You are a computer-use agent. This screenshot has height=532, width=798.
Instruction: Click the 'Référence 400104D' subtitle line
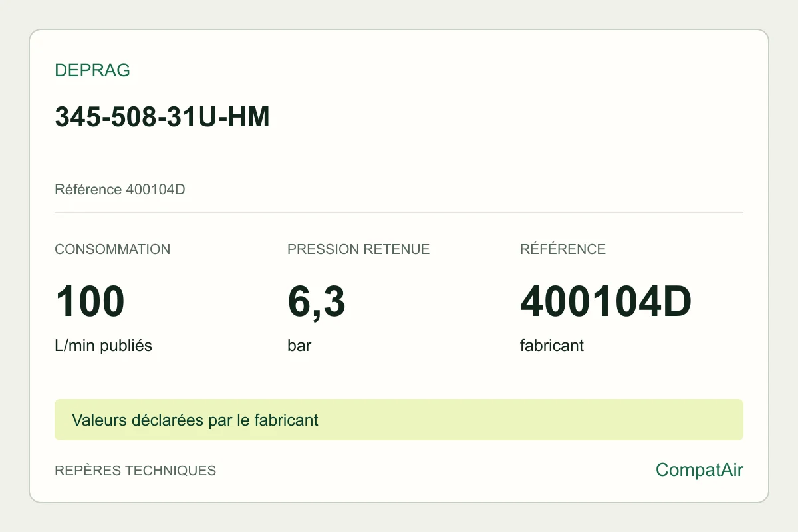click(120, 190)
